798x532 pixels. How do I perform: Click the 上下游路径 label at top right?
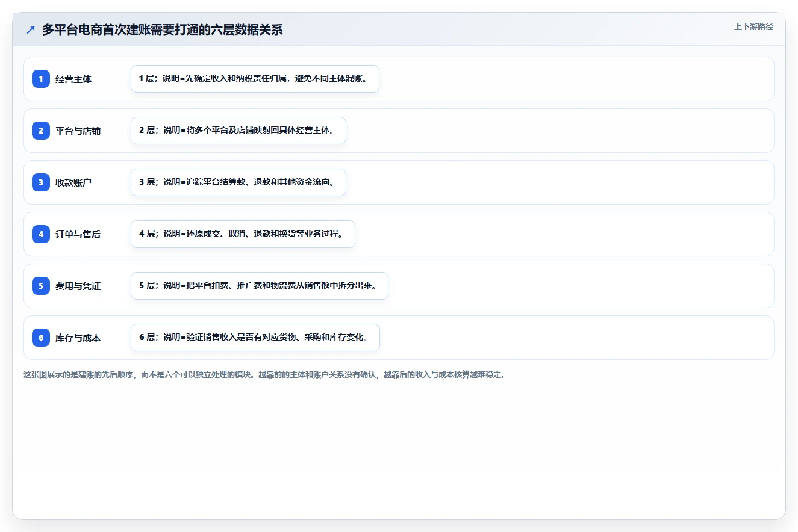pyautogui.click(x=753, y=26)
